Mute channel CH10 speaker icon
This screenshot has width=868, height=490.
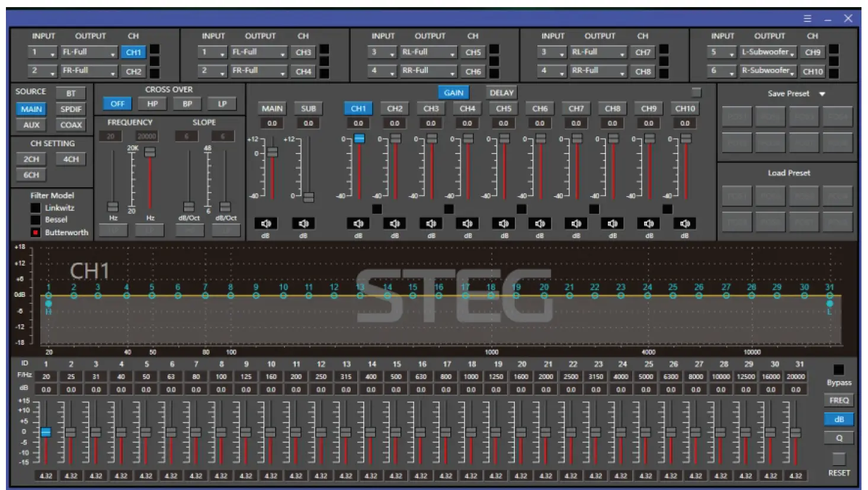coord(685,223)
